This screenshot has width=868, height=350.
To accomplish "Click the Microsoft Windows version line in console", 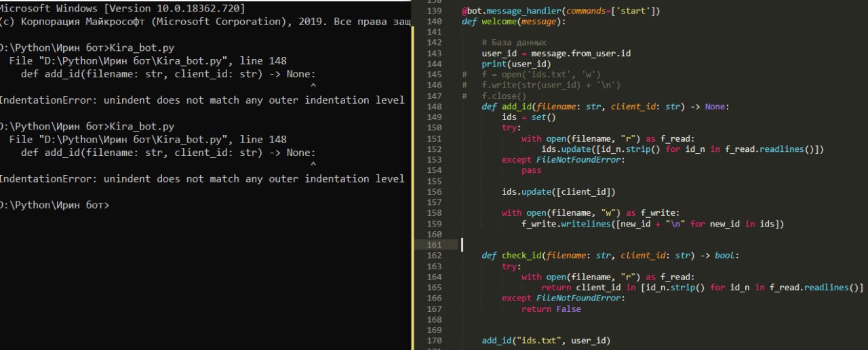I will (x=123, y=9).
